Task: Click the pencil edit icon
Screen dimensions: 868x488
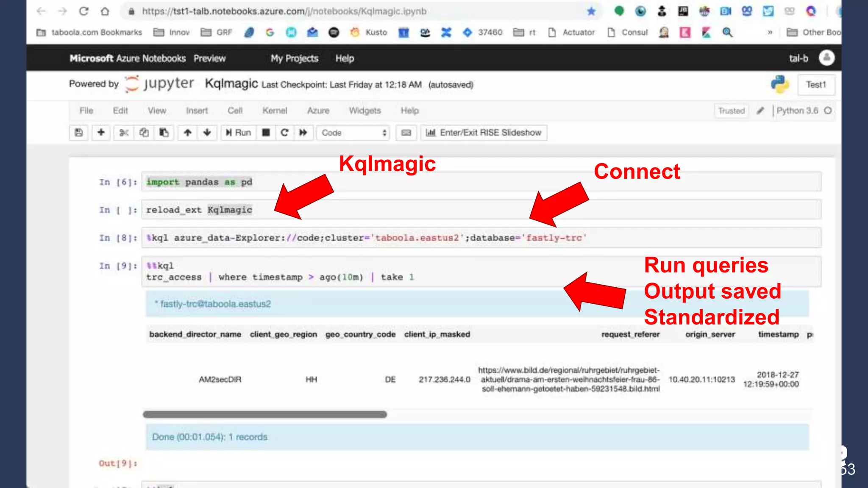Action: tap(760, 111)
